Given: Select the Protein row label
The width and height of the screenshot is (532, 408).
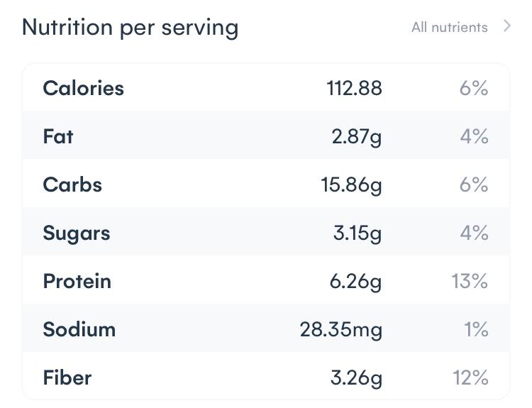Looking at the screenshot, I should point(77,281).
